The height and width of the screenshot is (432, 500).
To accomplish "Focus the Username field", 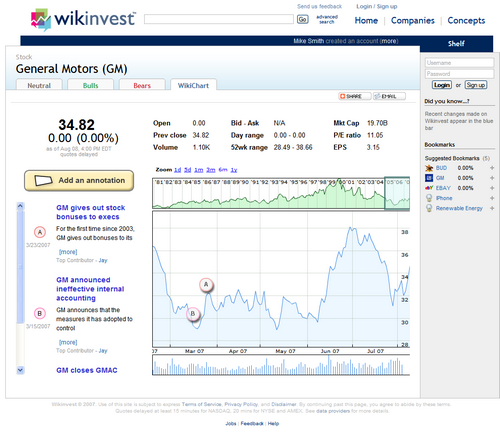I will [459, 63].
